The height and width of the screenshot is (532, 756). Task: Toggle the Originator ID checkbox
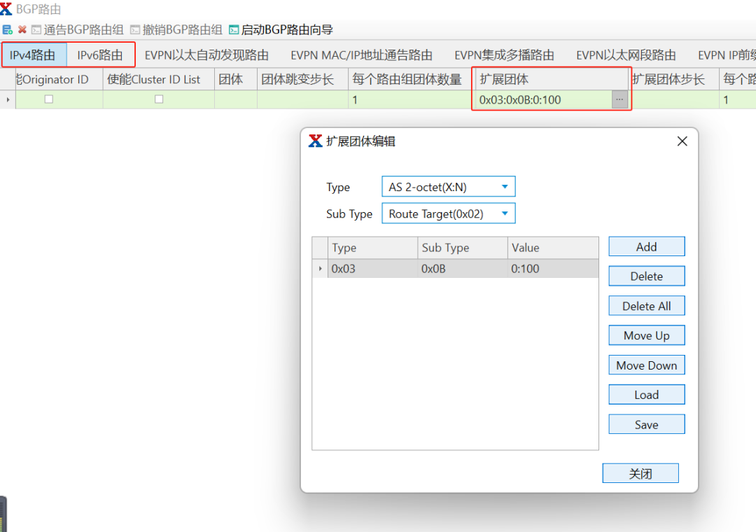tap(49, 99)
